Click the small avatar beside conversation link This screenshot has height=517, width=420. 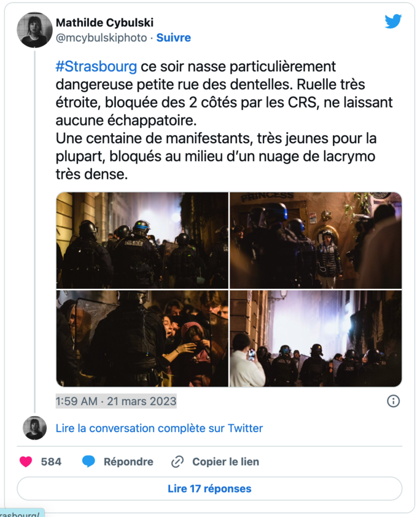pos(34,428)
